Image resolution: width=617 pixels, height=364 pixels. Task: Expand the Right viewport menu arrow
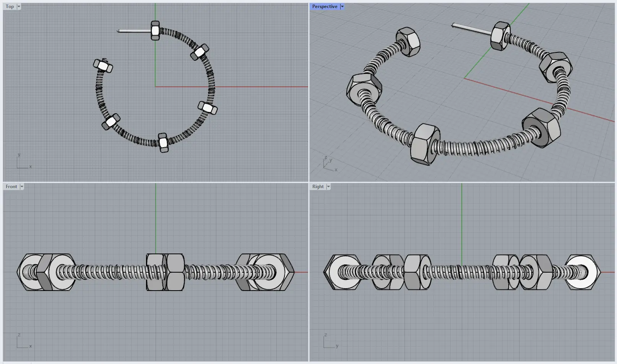coord(328,187)
